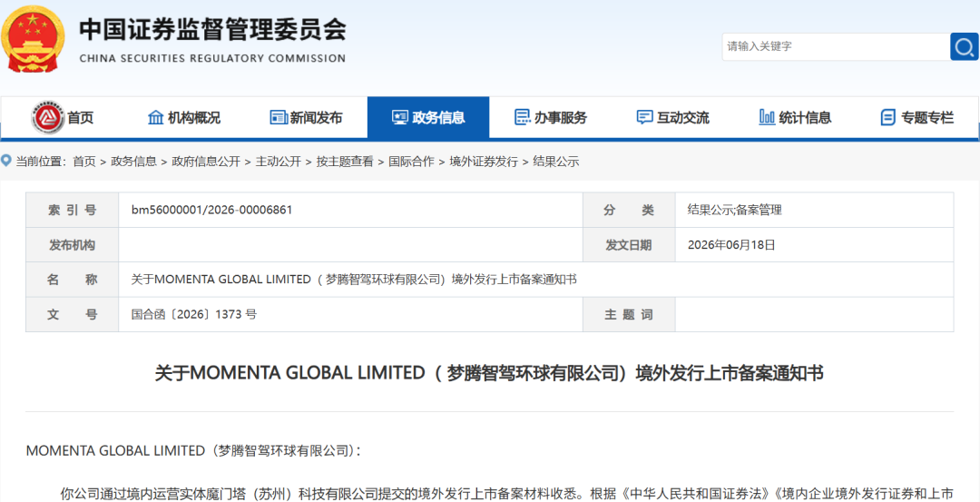Click the 主题词 label cell
This screenshot has height=502, width=980.
coord(629,314)
